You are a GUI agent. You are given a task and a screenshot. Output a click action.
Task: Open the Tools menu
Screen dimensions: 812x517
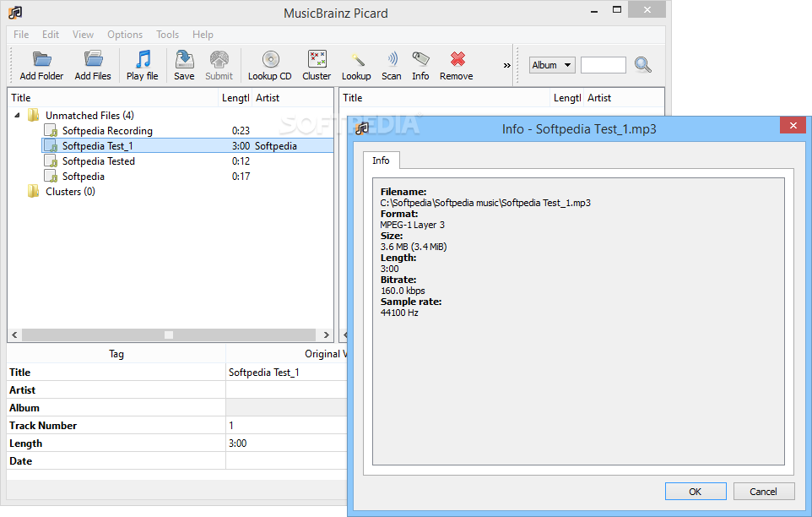point(167,35)
